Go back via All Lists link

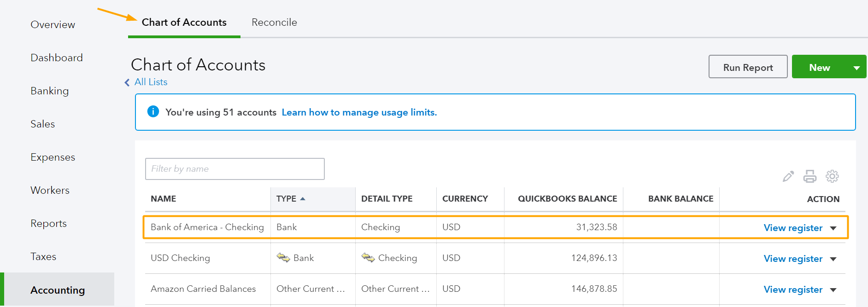click(151, 82)
